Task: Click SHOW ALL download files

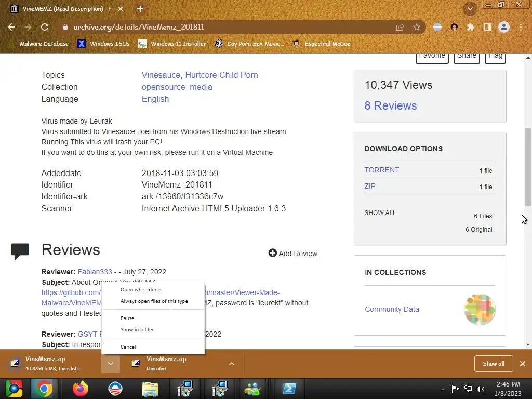Action: tap(380, 212)
